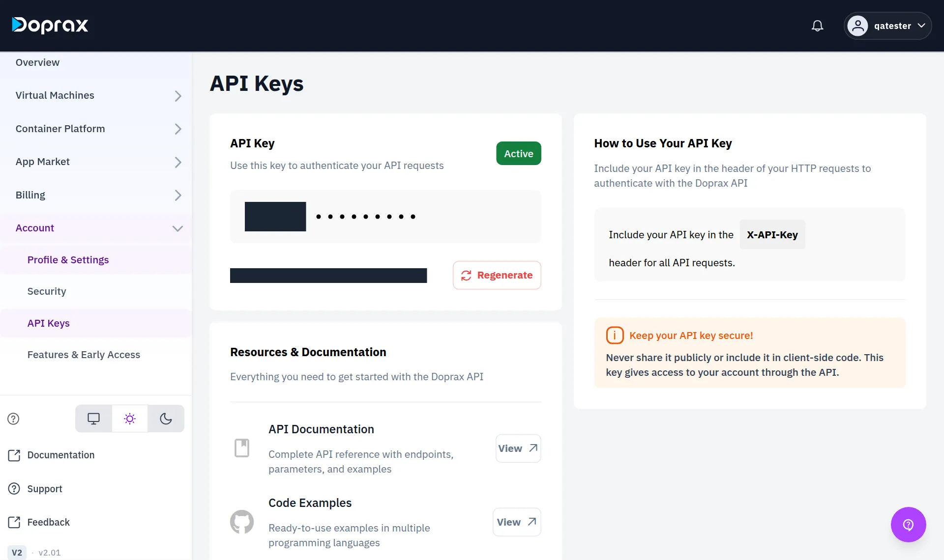Click the How to Use Your API Key heading
This screenshot has height=560, width=944.
coord(663,143)
